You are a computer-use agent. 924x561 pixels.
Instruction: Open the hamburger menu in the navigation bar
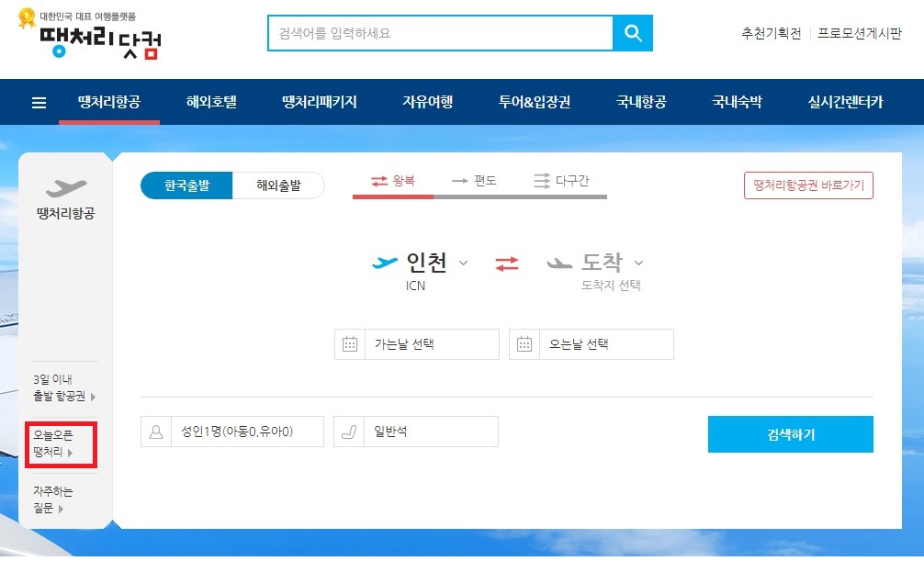[38, 102]
